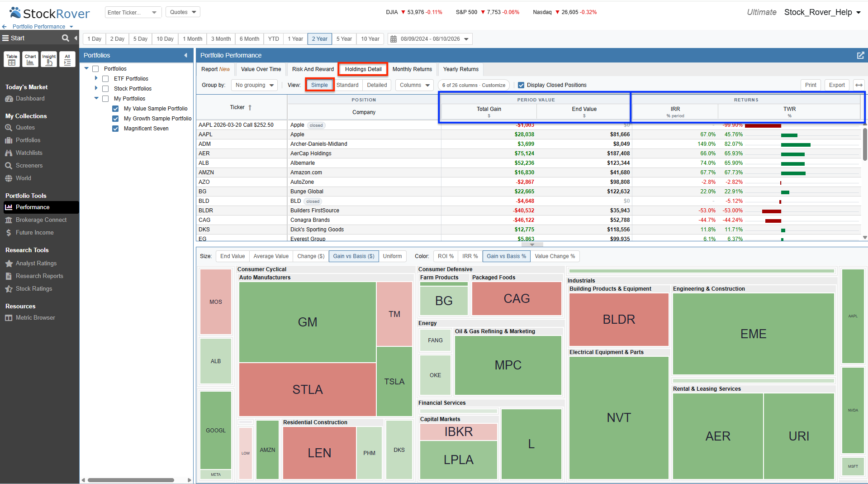This screenshot has height=484, width=868.
Task: Click the search magnifier in Start bar
Action: 66,38
